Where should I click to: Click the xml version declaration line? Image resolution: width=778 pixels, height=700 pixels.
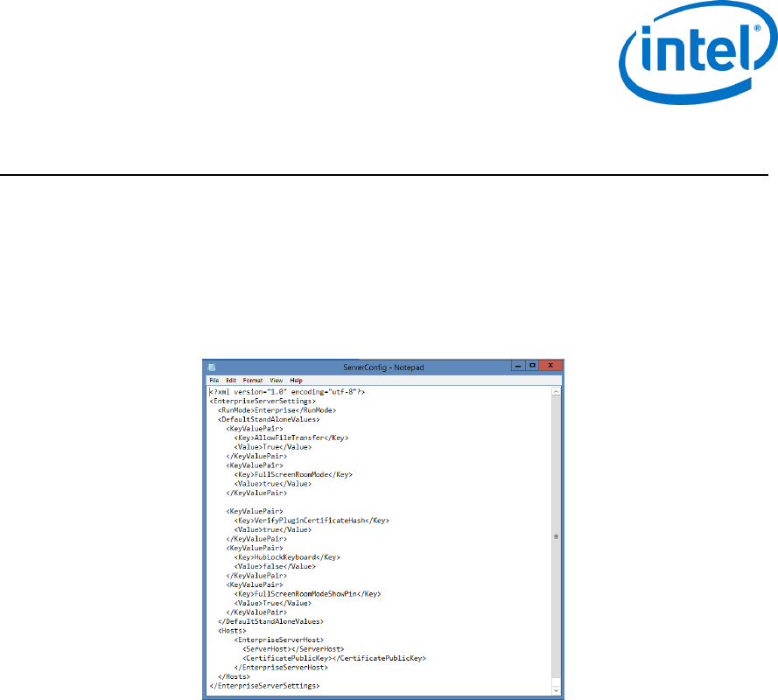(x=287, y=392)
